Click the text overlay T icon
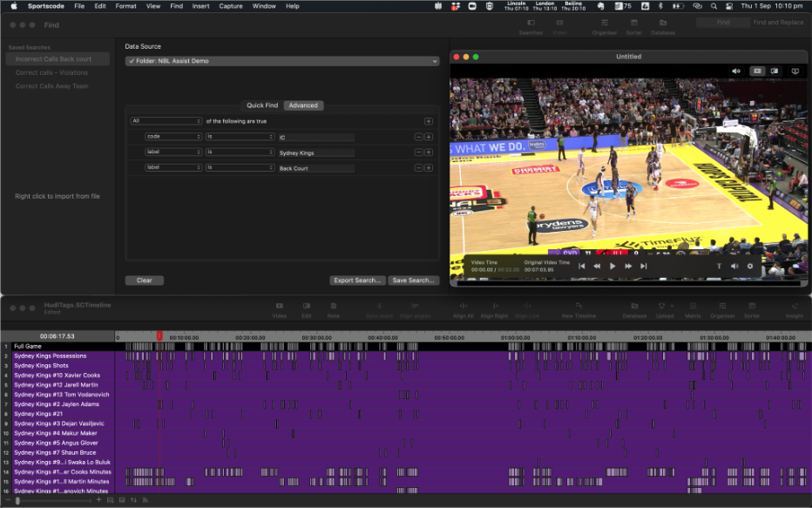 719,266
